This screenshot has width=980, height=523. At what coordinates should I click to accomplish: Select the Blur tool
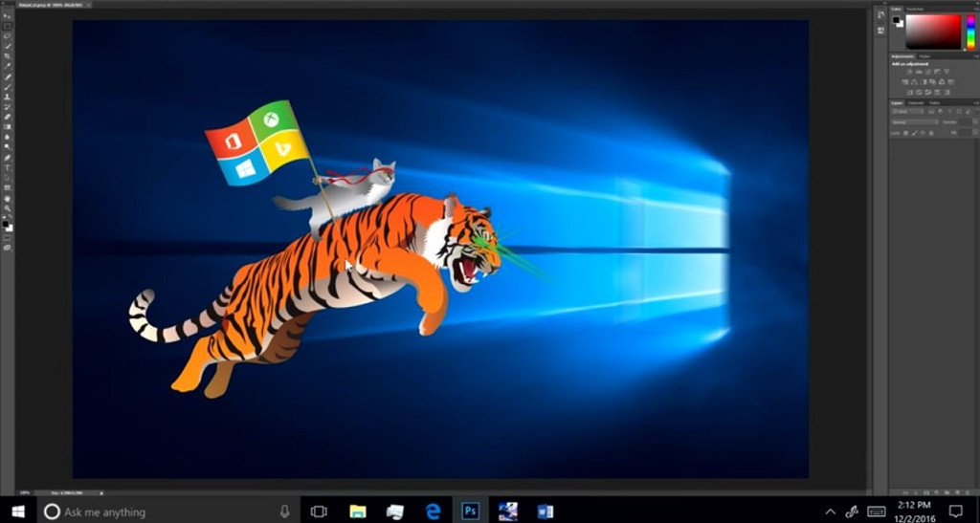8,137
